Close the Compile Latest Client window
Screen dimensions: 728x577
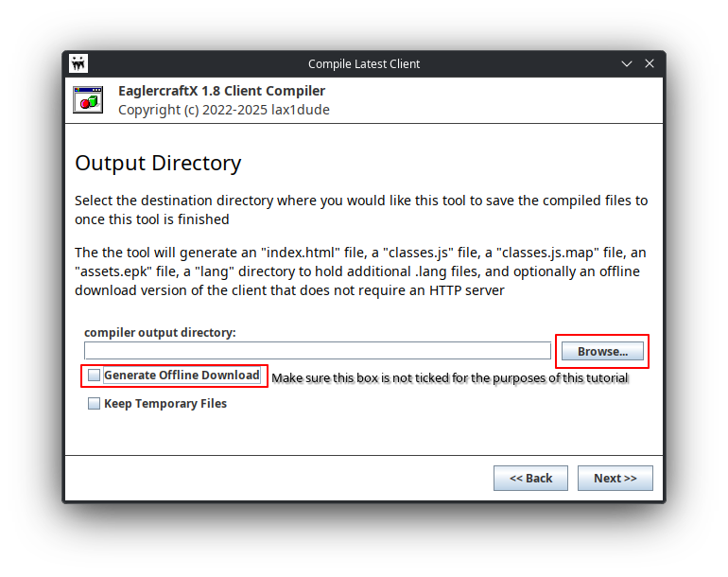(x=650, y=63)
